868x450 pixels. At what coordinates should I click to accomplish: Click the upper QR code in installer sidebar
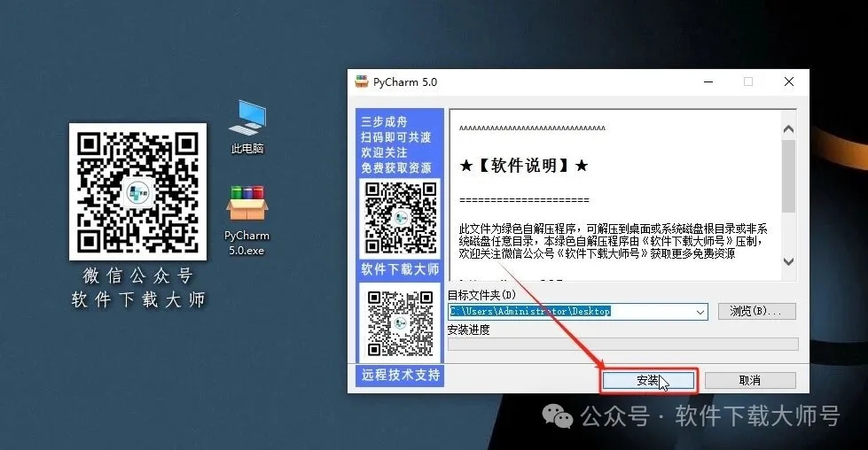pos(400,217)
